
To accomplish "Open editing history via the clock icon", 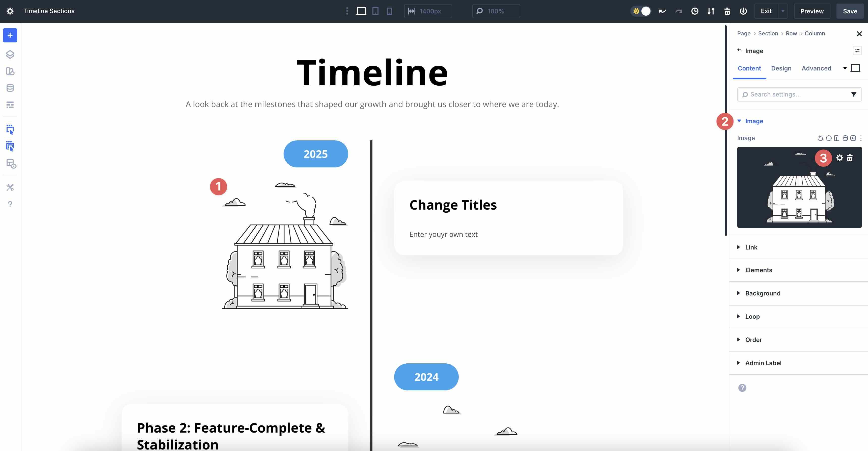I will [695, 11].
